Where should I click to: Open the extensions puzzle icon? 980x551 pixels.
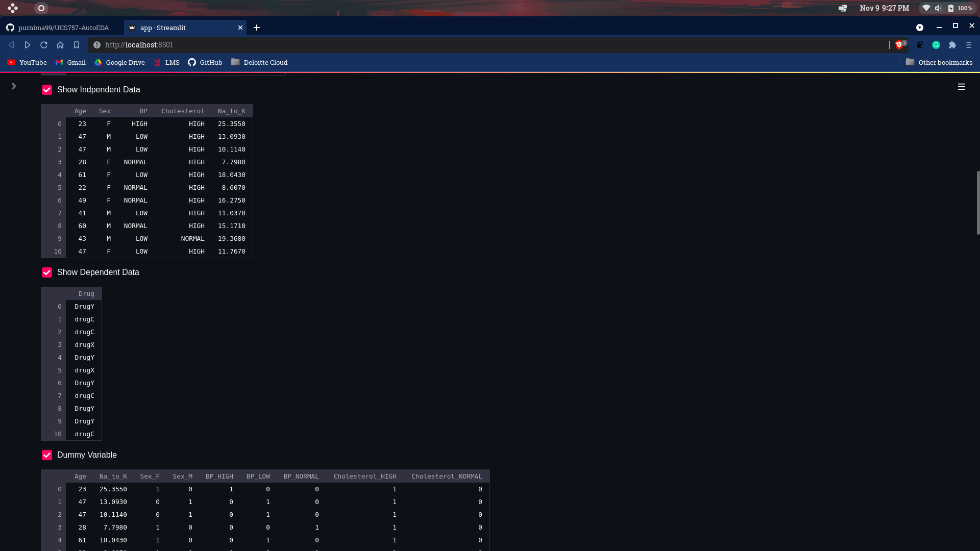[x=952, y=45]
